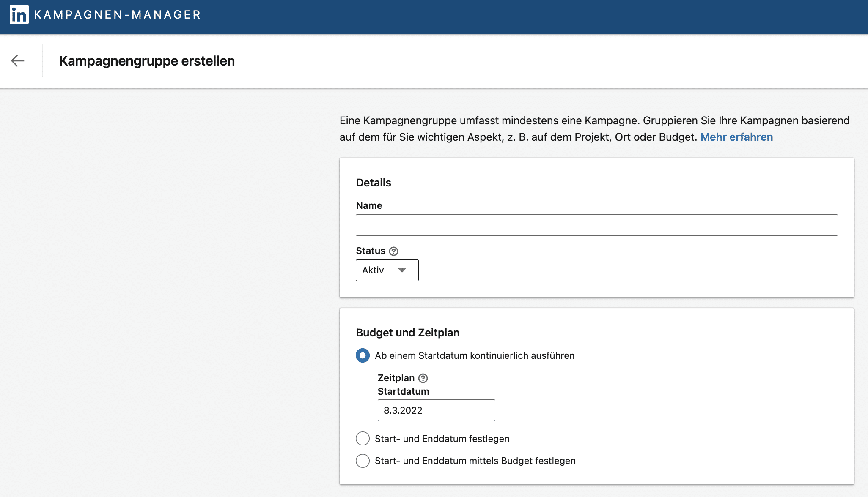Select Start- und Enddatum mittels Budget festlegen
The width and height of the screenshot is (868, 497).
click(x=363, y=461)
